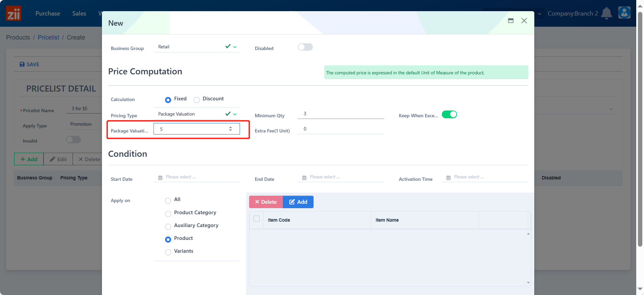Toggle the Disabled switch in dialog

[305, 47]
